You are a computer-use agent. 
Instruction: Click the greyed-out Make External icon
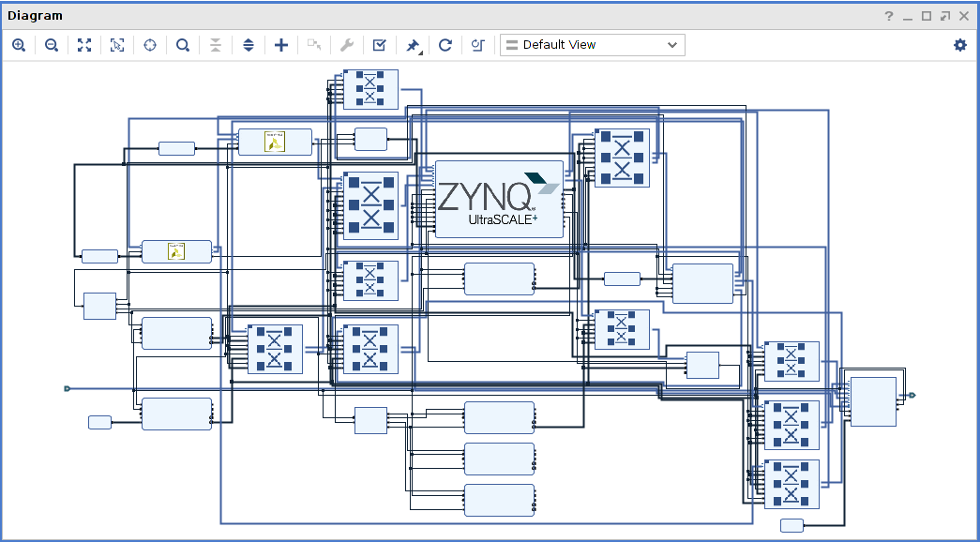314,45
